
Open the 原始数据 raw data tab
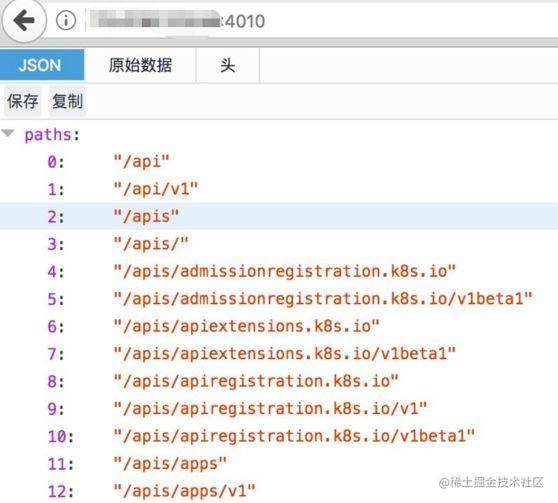click(140, 65)
